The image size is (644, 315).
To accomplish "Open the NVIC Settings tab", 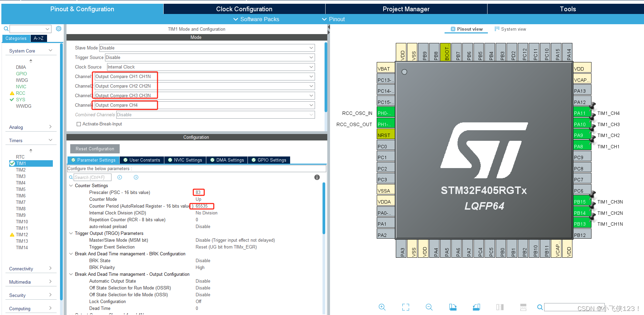I will click(x=185, y=160).
